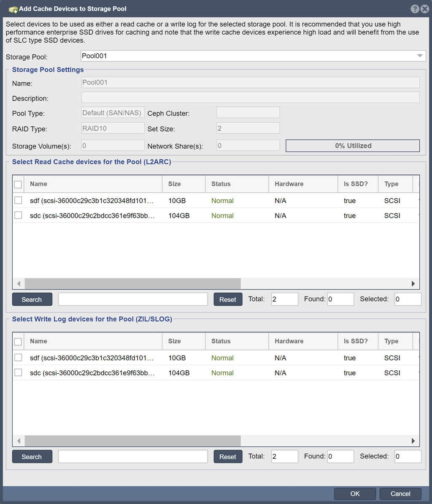Image resolution: width=432 pixels, height=504 pixels.
Task: Click the Cancel button
Action: (x=400, y=494)
